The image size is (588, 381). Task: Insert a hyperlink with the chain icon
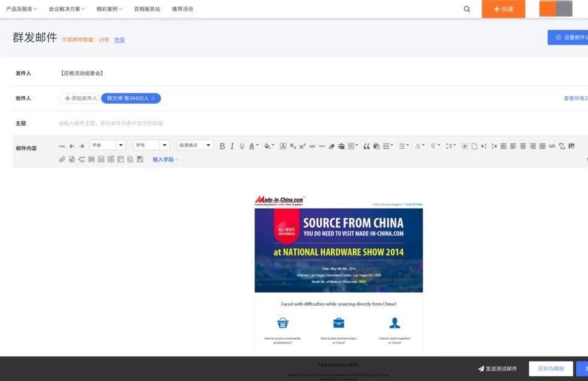pyautogui.click(x=552, y=146)
